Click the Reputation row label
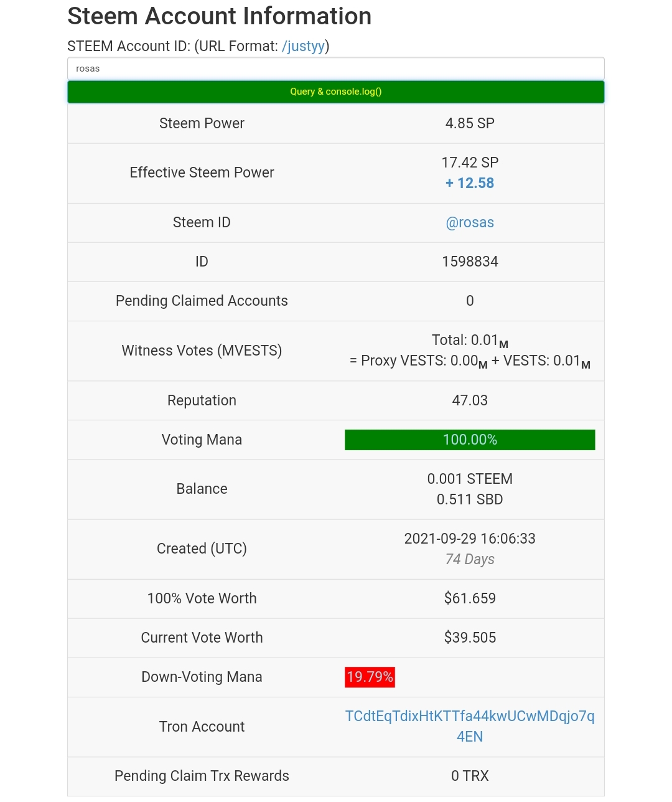The width and height of the screenshot is (672, 802). [x=202, y=400]
